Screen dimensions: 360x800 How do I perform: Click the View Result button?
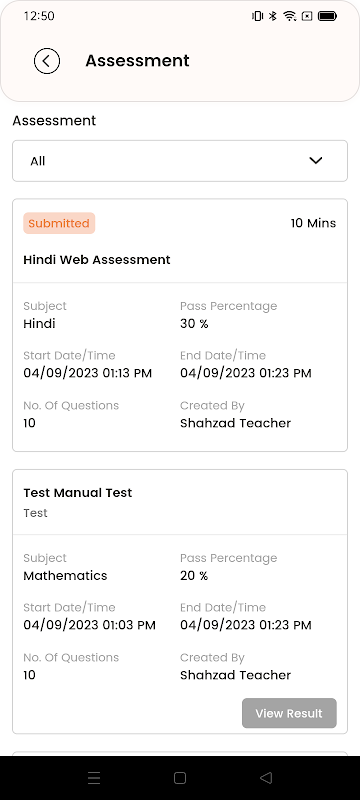[289, 713]
